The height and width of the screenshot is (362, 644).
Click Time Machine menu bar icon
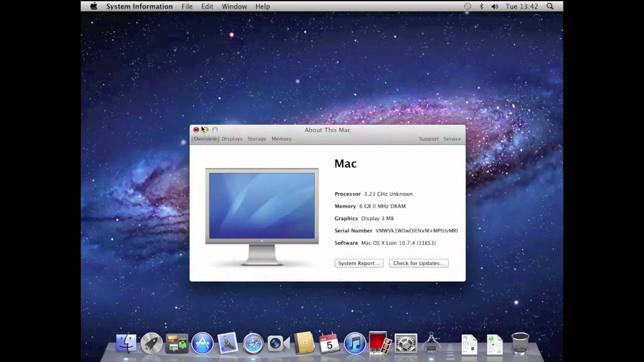(467, 7)
